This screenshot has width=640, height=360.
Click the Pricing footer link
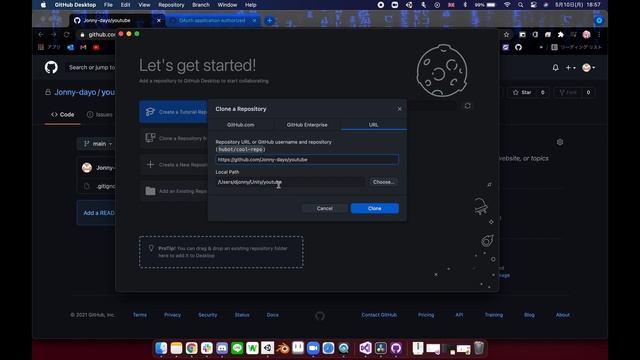[x=426, y=315]
